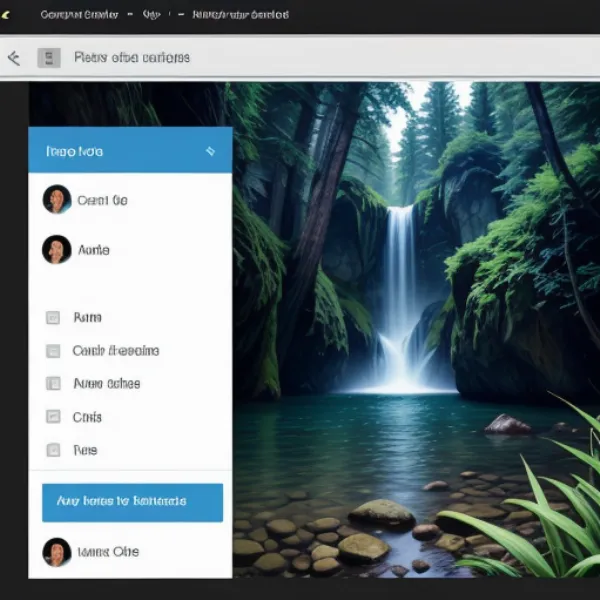Click the avatar of the second contact
The width and height of the screenshot is (600, 600).
tap(57, 249)
